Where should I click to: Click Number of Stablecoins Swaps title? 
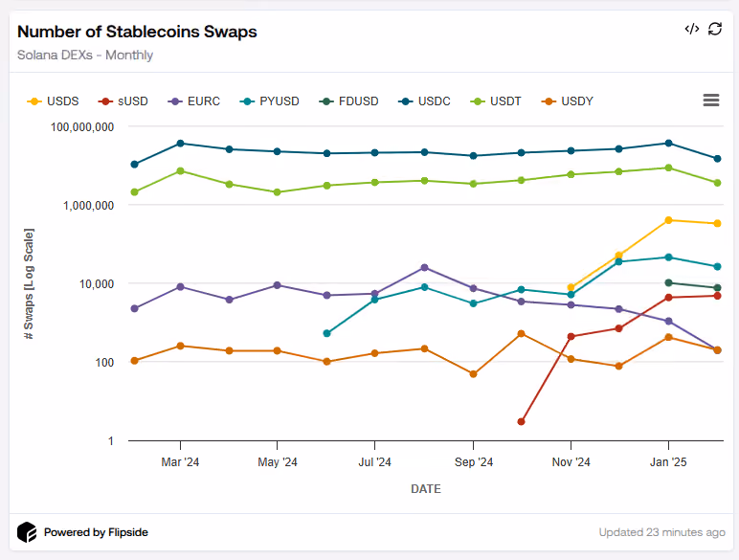137,32
